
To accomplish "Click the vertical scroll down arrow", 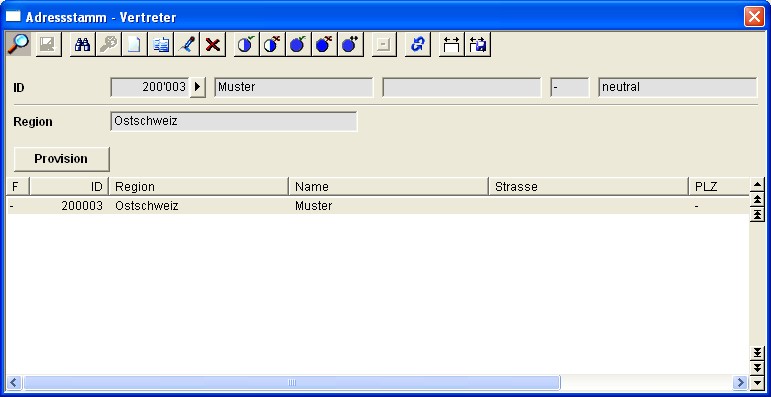I will click(757, 382).
